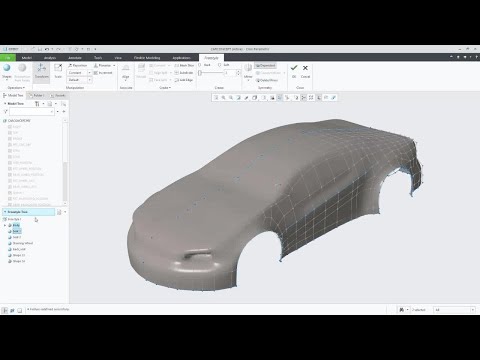480x360 pixels.
Task: Click the Add Edge tool
Action: point(184,80)
